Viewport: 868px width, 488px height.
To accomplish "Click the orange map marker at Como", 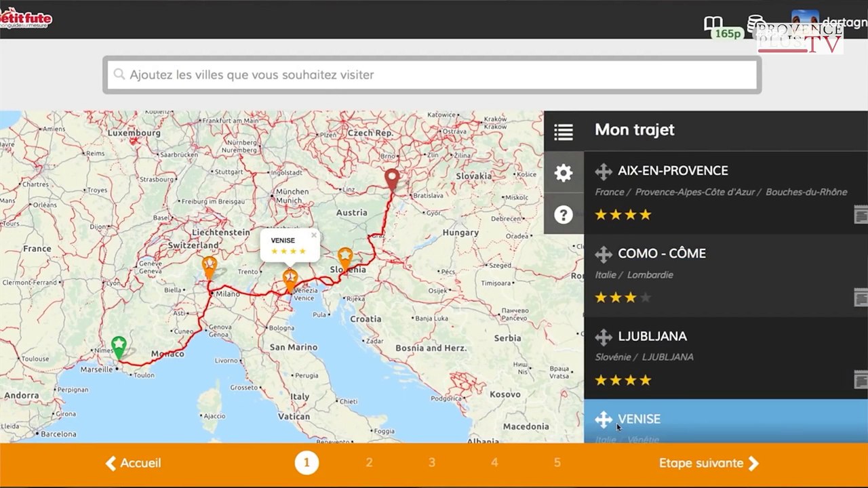I will (210, 267).
